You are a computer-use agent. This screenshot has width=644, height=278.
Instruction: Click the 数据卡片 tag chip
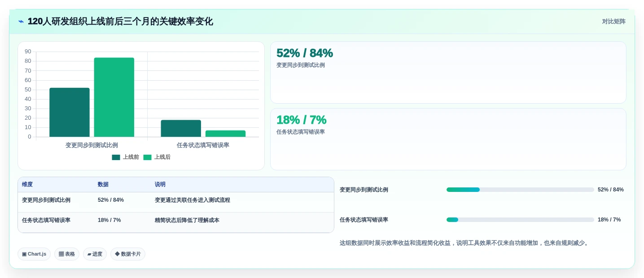[x=128, y=254]
